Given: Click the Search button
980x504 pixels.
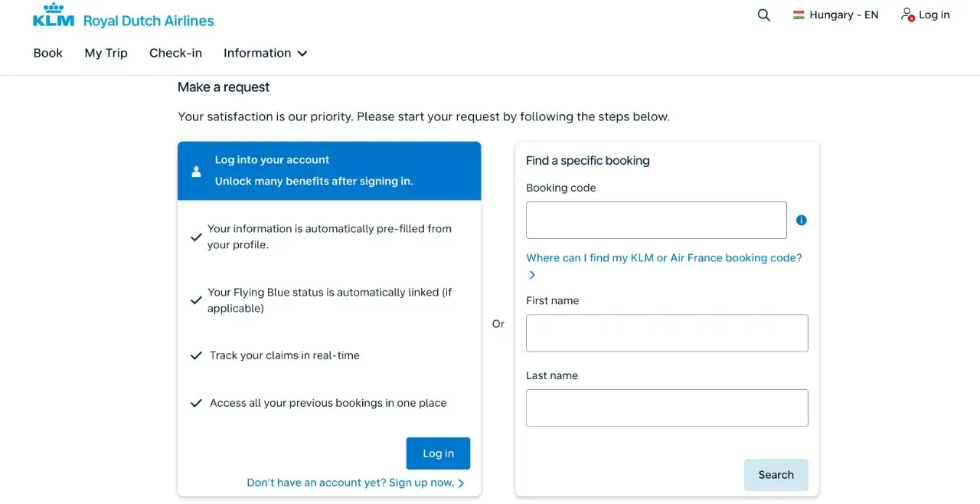Looking at the screenshot, I should coord(776,475).
